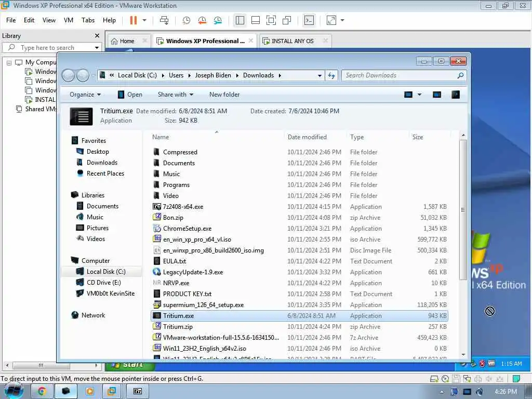
Task: Open the VMware File menu
Action: pos(11,20)
